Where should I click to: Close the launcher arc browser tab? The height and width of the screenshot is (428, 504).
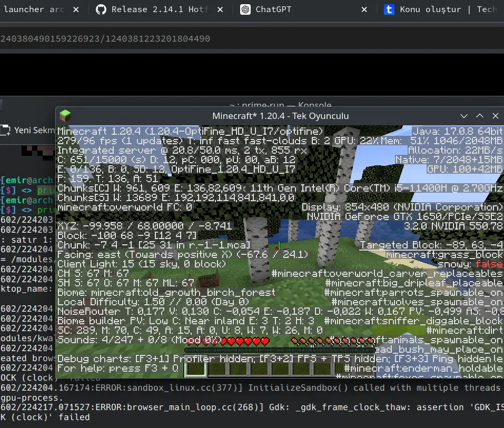point(76,9)
